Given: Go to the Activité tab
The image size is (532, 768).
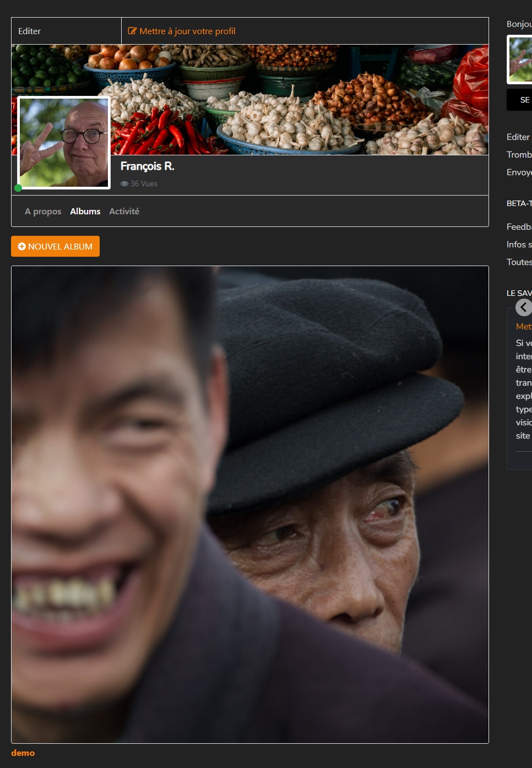Looking at the screenshot, I should tap(124, 212).
